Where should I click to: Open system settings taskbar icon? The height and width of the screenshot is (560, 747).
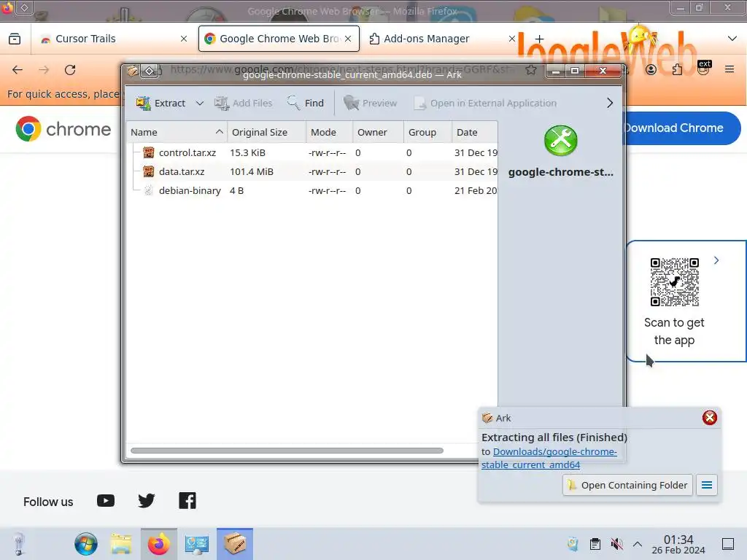pos(197,544)
